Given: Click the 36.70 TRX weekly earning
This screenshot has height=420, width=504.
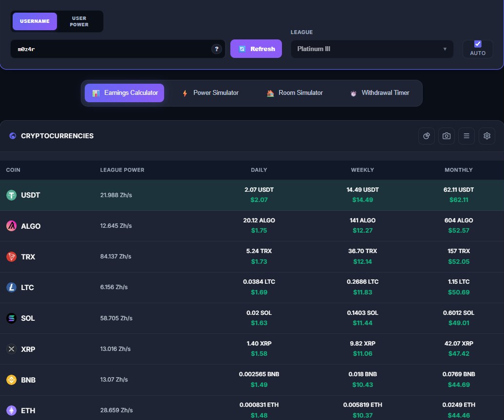Looking at the screenshot, I should [363, 251].
